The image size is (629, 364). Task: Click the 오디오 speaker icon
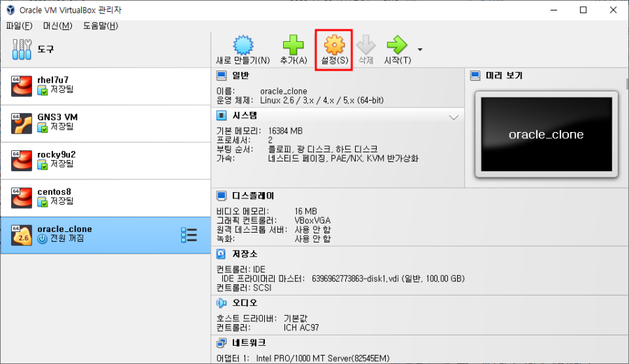tap(222, 303)
